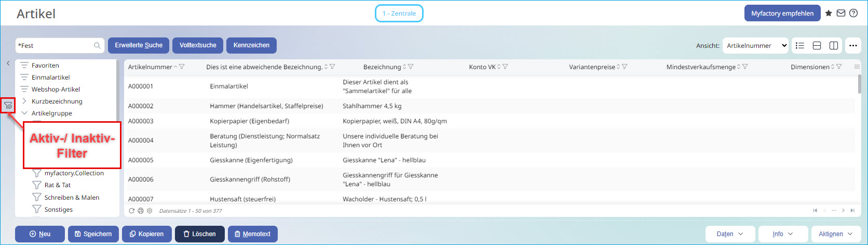The height and width of the screenshot is (245, 868).
Task: Click the article table vertical scrollbar
Action: click(860, 85)
